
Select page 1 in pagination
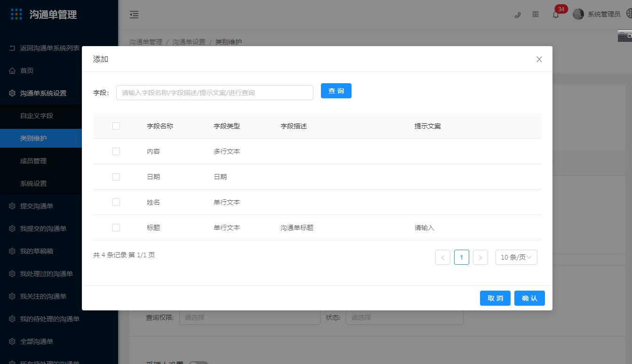(462, 257)
